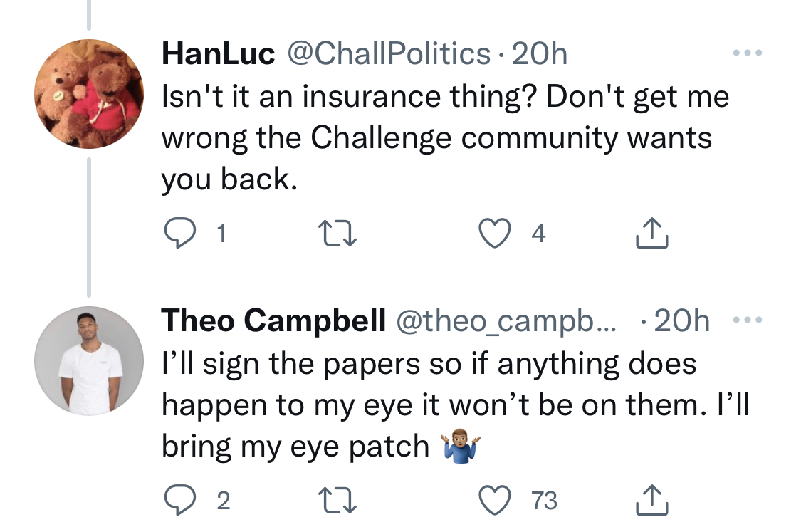Open more options on Theo Campbell's tweet
This screenshot has height=532, width=801.
point(748,320)
